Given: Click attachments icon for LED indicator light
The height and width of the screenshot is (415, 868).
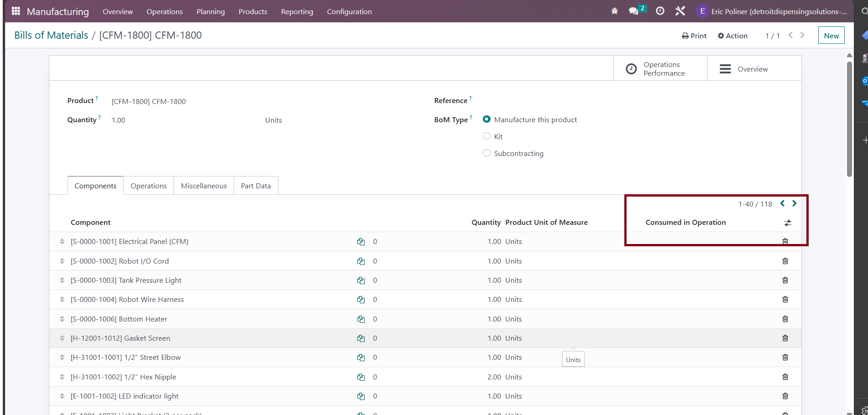Looking at the screenshot, I should click(x=361, y=396).
